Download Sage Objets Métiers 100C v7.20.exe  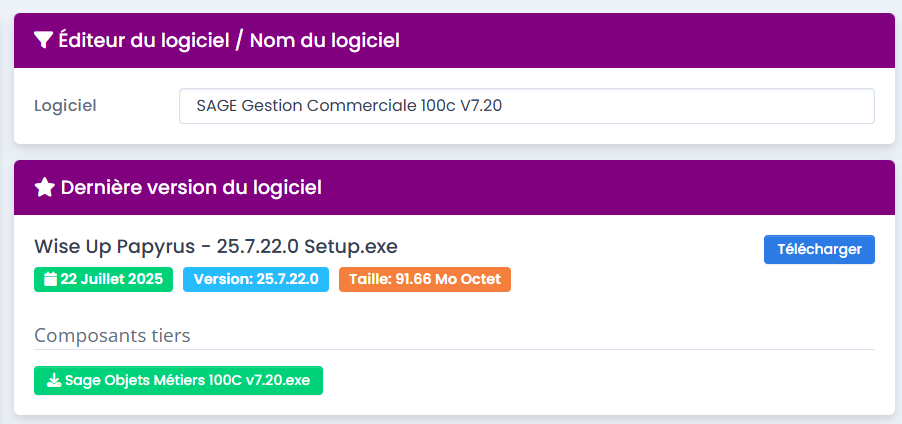pyautogui.click(x=178, y=381)
